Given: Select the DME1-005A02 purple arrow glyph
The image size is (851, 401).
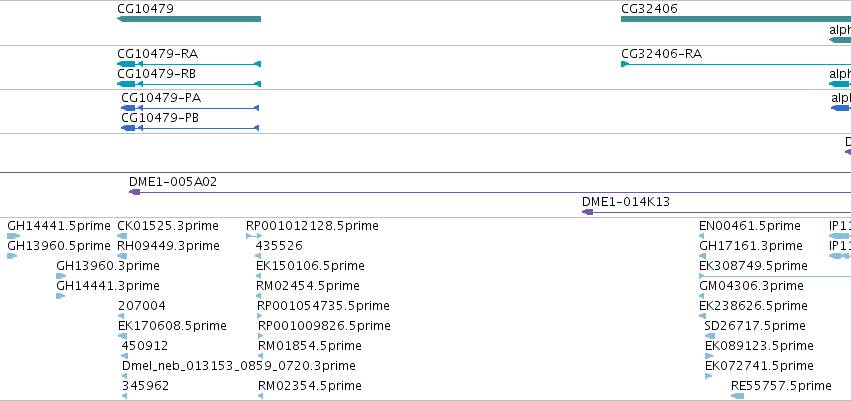Looking at the screenshot, I should (490, 192).
